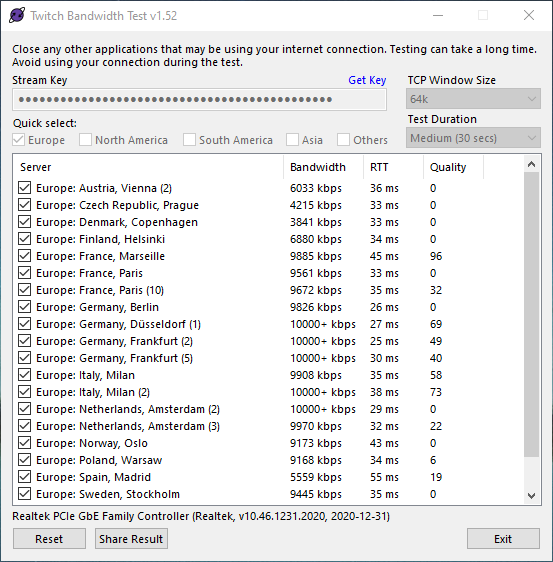Minimize the Twitch Bandwidth Test window
553x562 pixels.
pyautogui.click(x=438, y=15)
